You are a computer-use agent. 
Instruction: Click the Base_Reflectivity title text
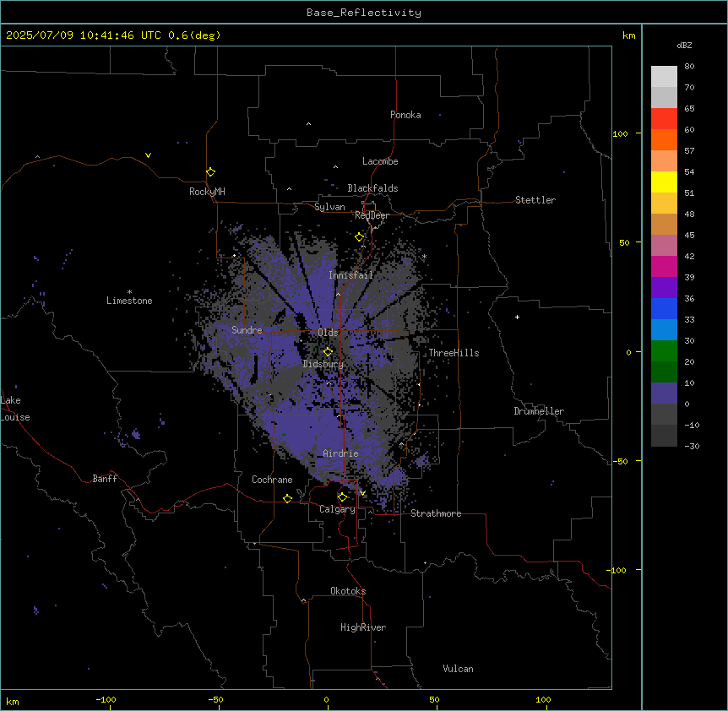coord(364,13)
